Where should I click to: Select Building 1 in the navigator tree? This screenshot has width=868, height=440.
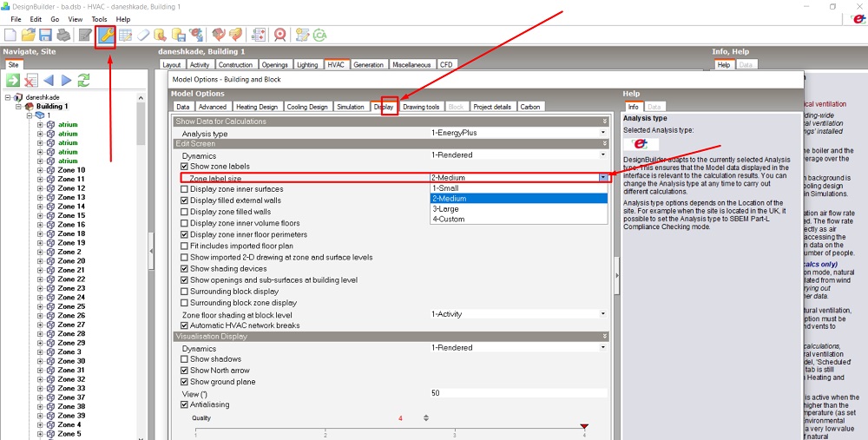(52, 106)
